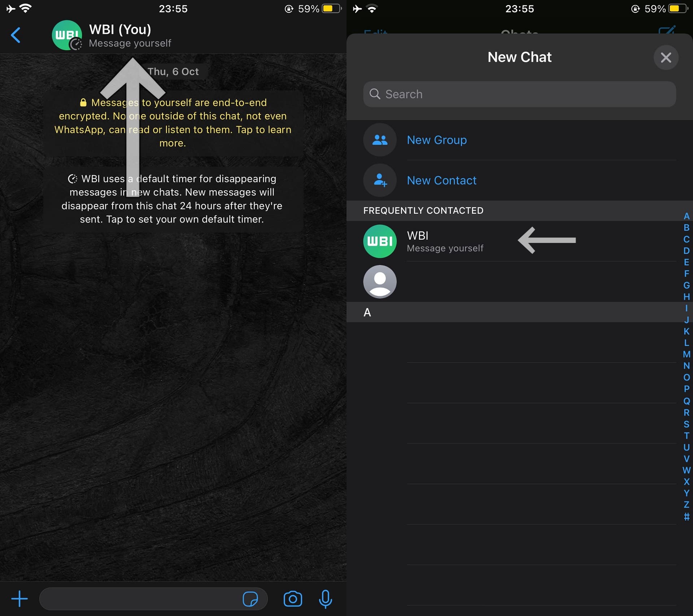Tap the sticker/emoji icon in text field
693x616 pixels.
250,598
